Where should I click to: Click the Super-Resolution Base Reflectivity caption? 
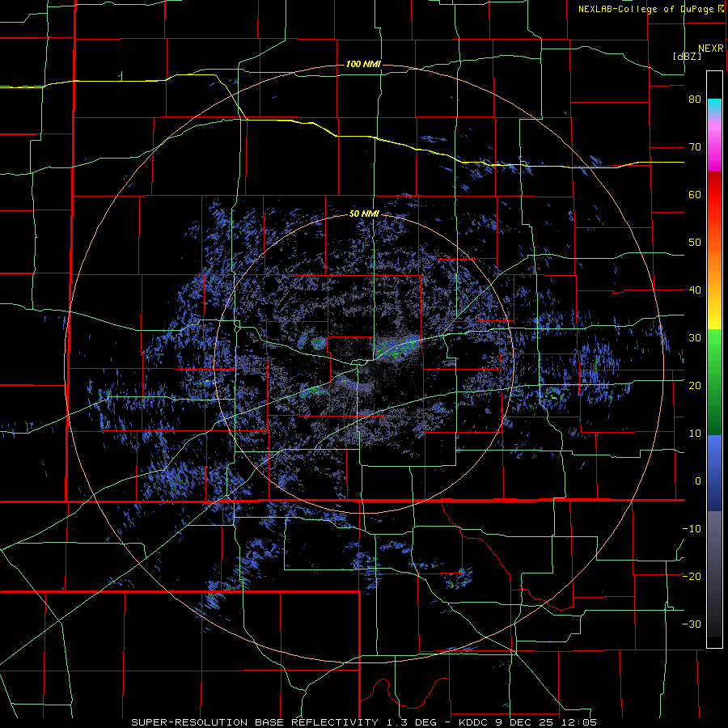pos(364,722)
